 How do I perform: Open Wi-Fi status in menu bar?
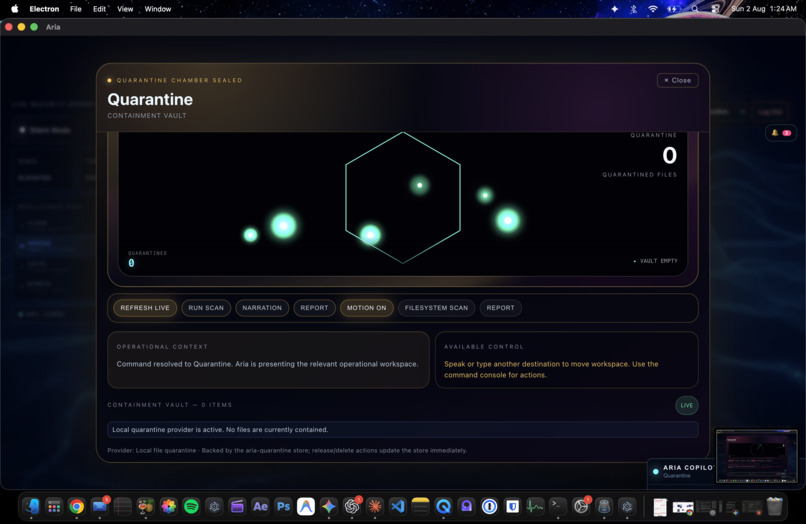[653, 9]
